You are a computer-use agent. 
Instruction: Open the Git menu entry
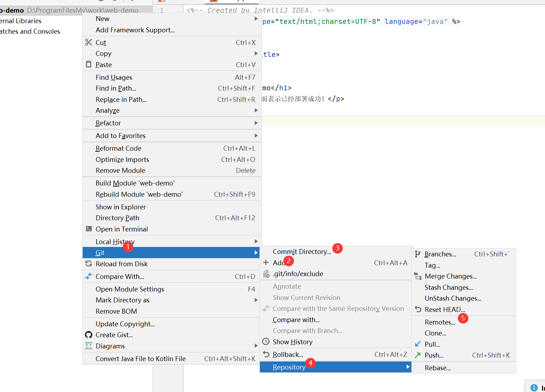click(171, 253)
